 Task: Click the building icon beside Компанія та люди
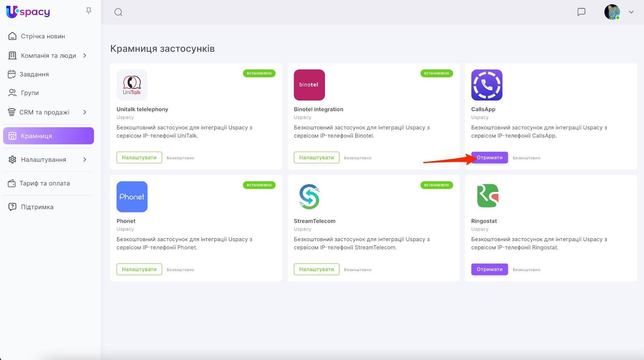(12, 56)
